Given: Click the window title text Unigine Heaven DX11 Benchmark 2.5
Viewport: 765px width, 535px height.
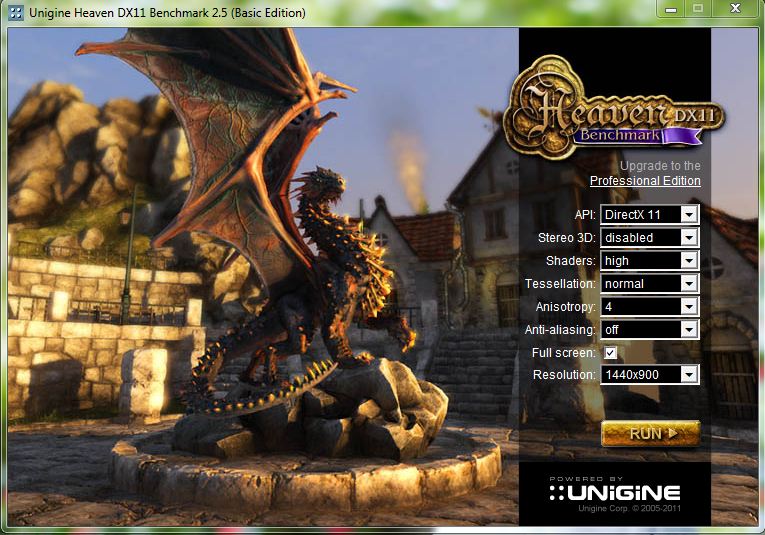Looking at the screenshot, I should [167, 13].
